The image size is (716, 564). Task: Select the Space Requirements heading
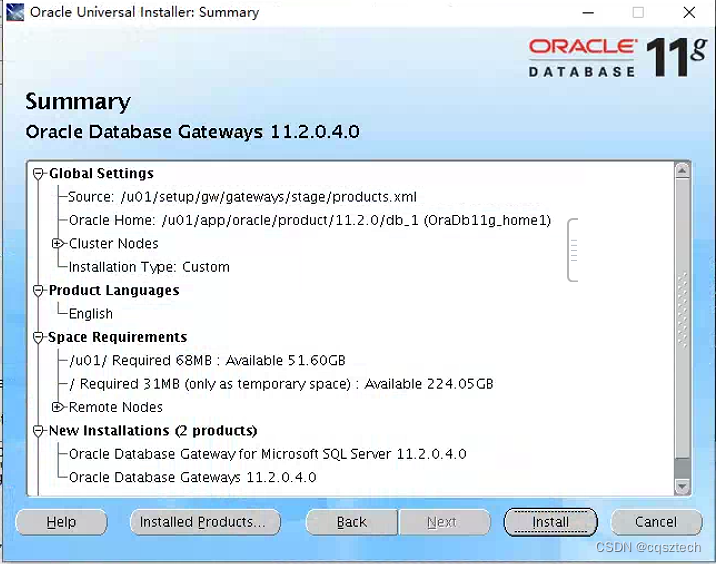pyautogui.click(x=118, y=337)
